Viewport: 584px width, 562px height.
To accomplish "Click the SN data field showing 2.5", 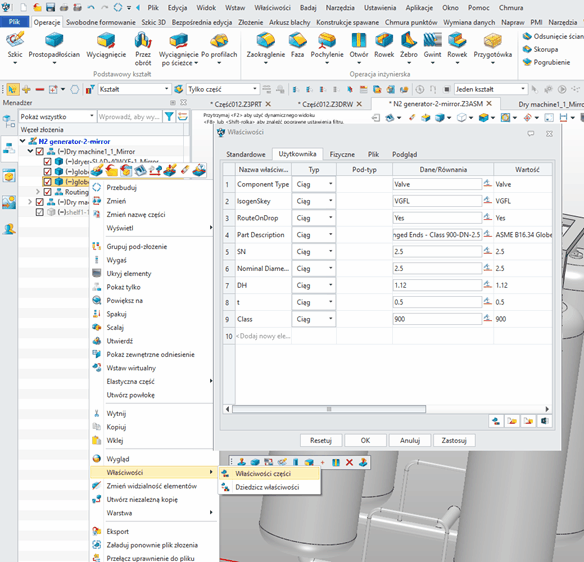I will coord(437,251).
